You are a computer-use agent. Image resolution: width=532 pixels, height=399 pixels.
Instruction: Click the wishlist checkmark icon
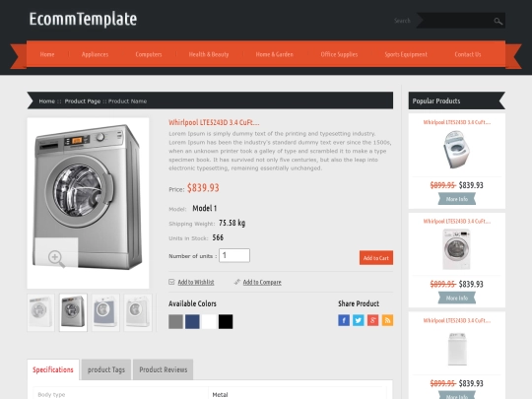[171, 282]
